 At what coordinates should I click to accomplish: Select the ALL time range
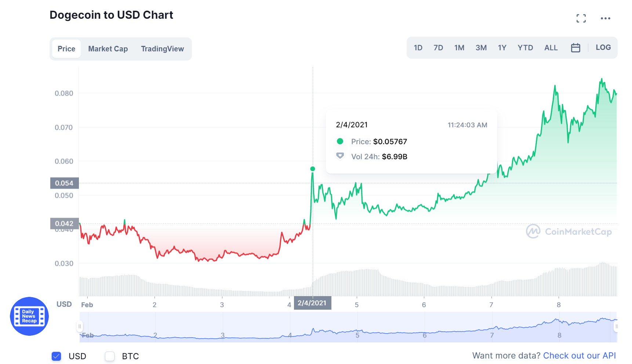point(551,48)
